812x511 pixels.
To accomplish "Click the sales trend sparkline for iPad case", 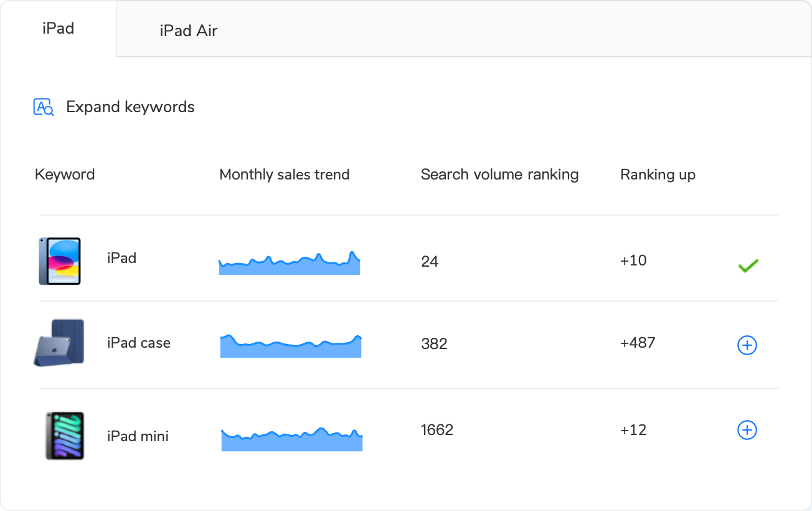I will point(290,347).
